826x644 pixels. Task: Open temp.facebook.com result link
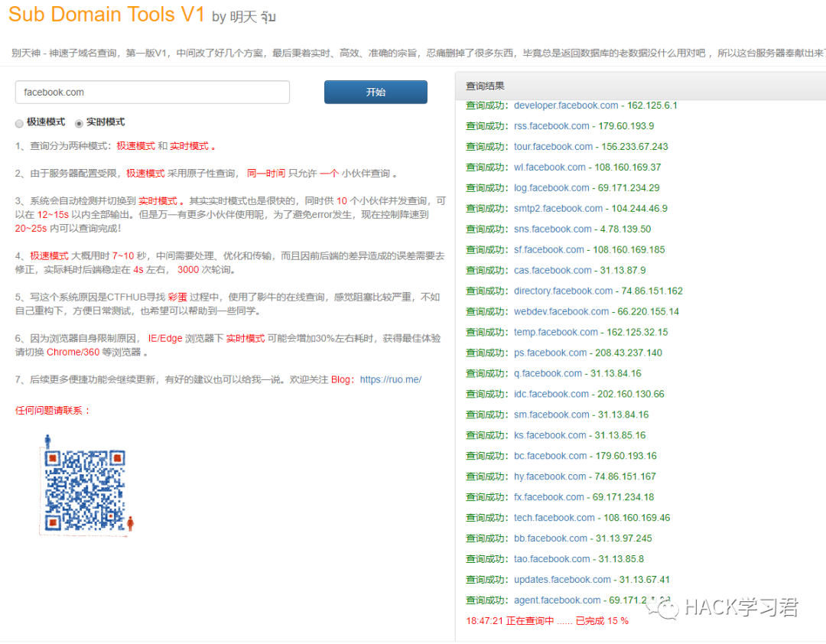[x=556, y=332]
